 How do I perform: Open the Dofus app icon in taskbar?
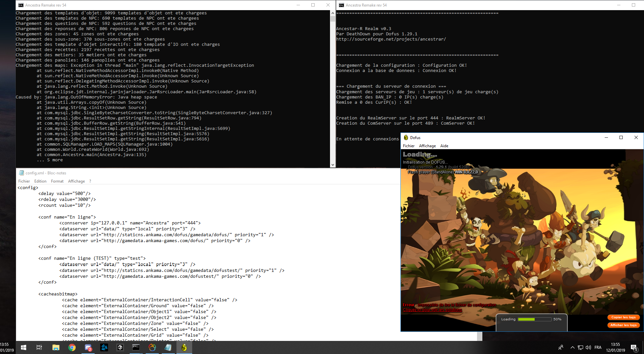(184, 347)
